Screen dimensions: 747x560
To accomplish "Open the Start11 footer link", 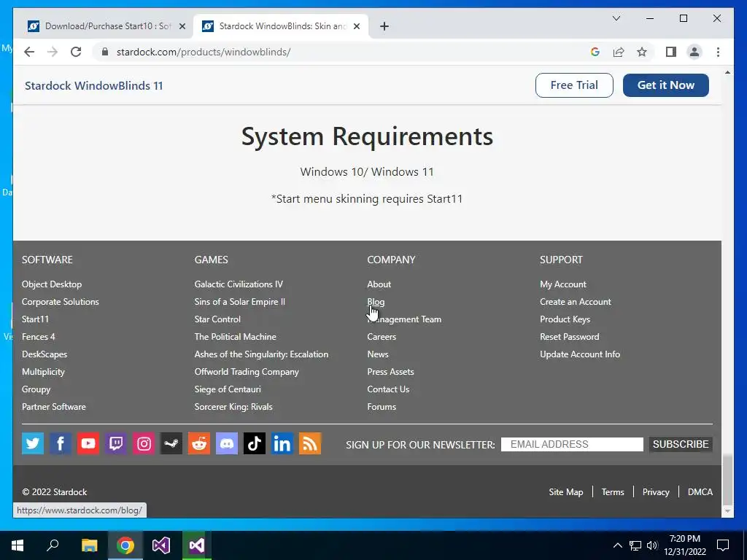I will pos(35,319).
